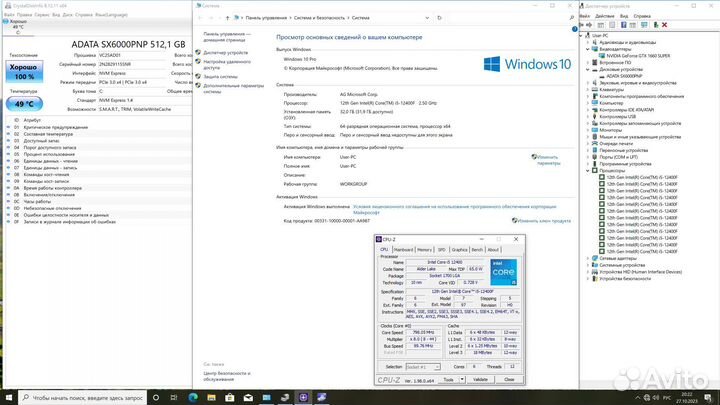
Task: Open Действие menu in Device Manager
Action: (x=605, y=16)
